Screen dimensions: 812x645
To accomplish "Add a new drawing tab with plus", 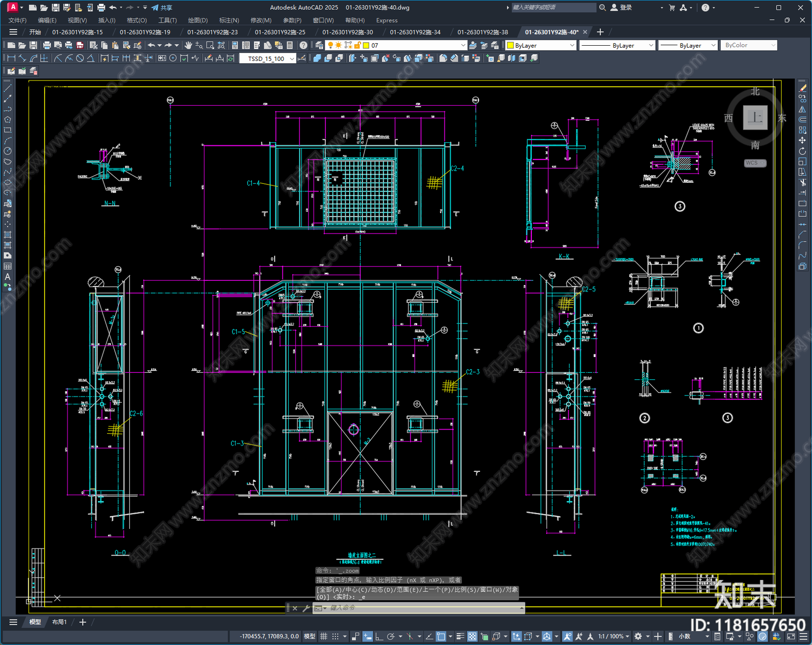I will pyautogui.click(x=600, y=32).
